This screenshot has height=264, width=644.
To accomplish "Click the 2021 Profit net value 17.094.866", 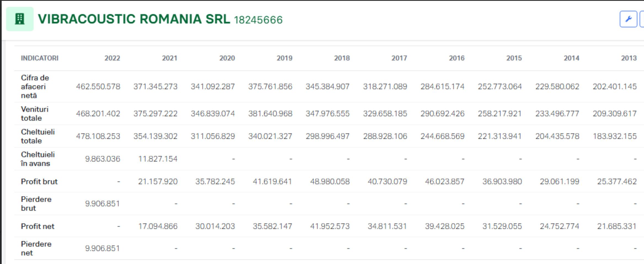I will click(x=158, y=226).
